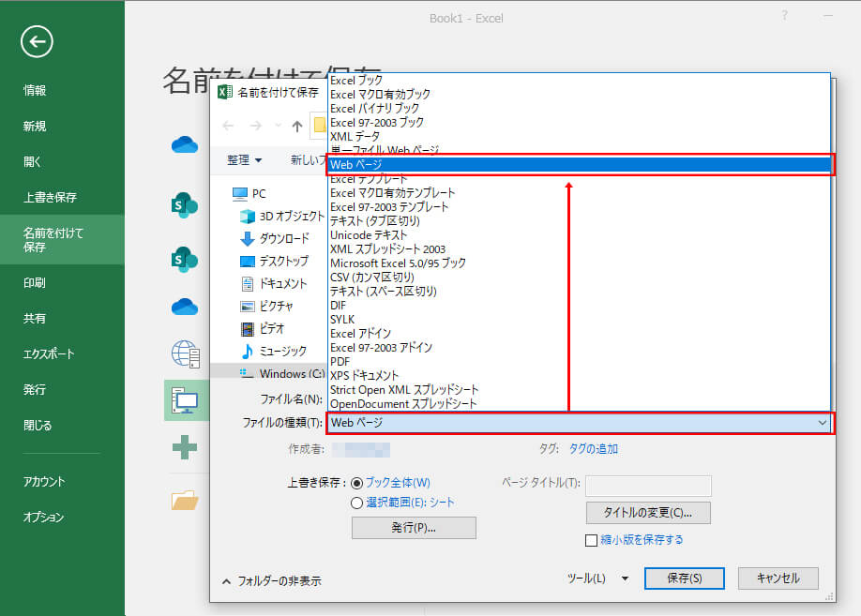Viewport: 861px width, 616px height.
Task: Choose Excel マクロ有効ブック file type
Action: pyautogui.click(x=380, y=95)
